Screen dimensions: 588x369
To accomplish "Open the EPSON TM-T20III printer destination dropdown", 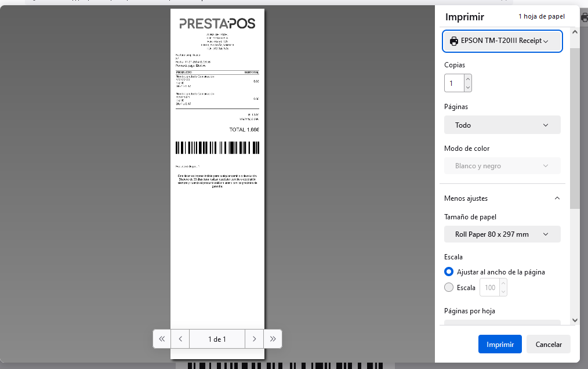I will coord(502,41).
